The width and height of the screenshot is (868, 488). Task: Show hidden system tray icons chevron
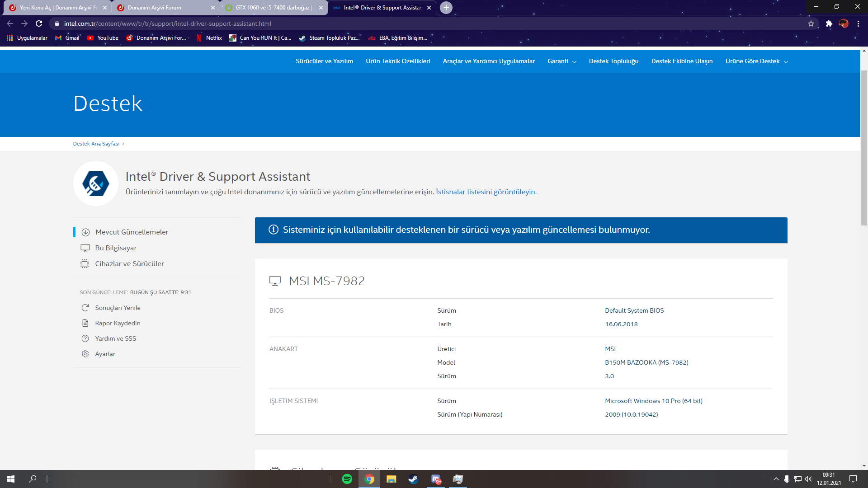pyautogui.click(x=776, y=479)
